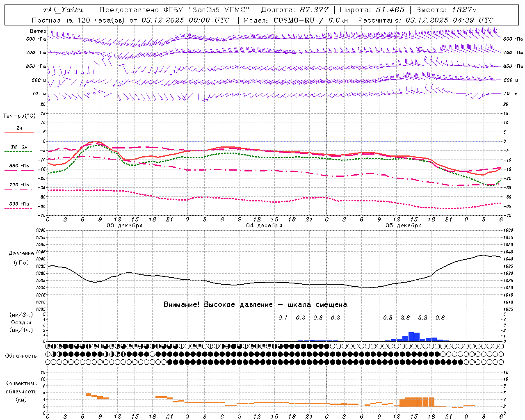This screenshot has width=525, height=420.
Task: Click 'Рассчитано: 03.12.2025 04:39 UTC' timestamp
Action: point(426,20)
